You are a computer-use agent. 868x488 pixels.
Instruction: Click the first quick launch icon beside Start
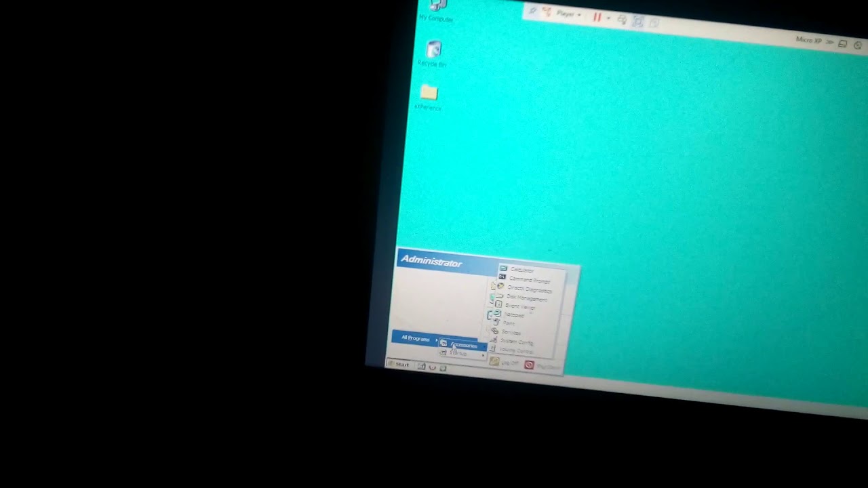coord(421,366)
